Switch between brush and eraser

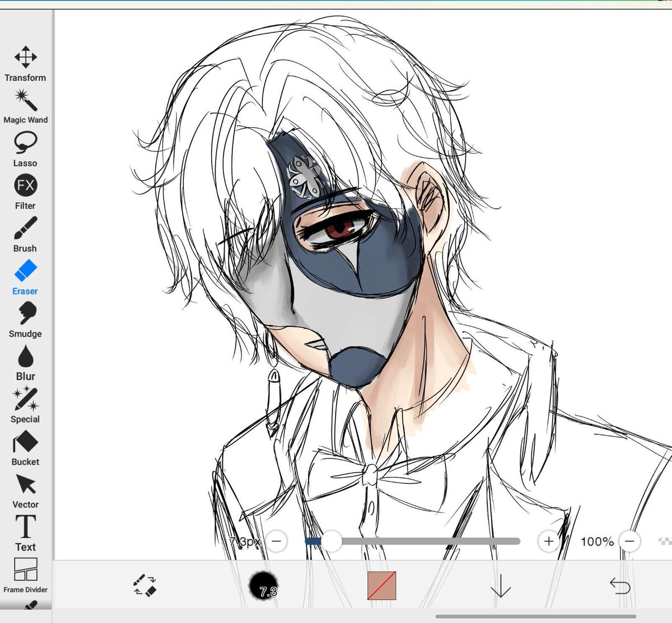pos(145,585)
